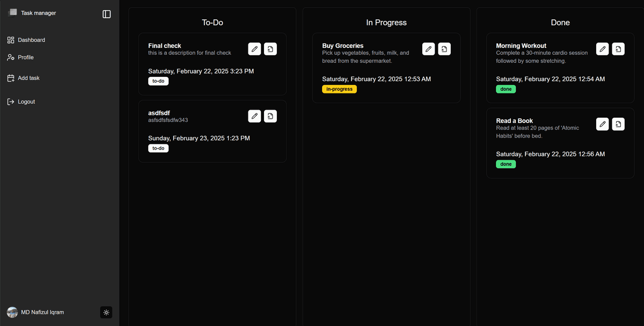
Task: Click pencil icon on asdfsdf task
Action: coord(254,116)
